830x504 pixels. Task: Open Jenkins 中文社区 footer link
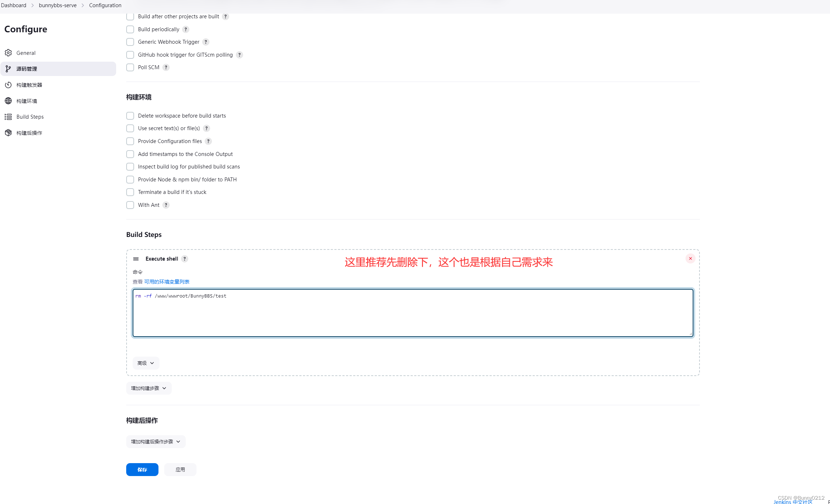[793, 502]
